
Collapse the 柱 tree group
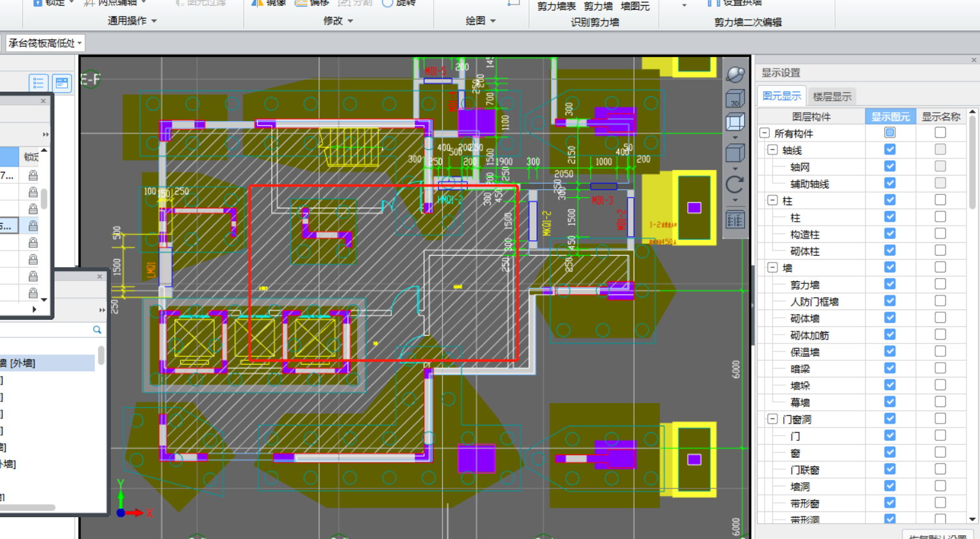pos(772,200)
